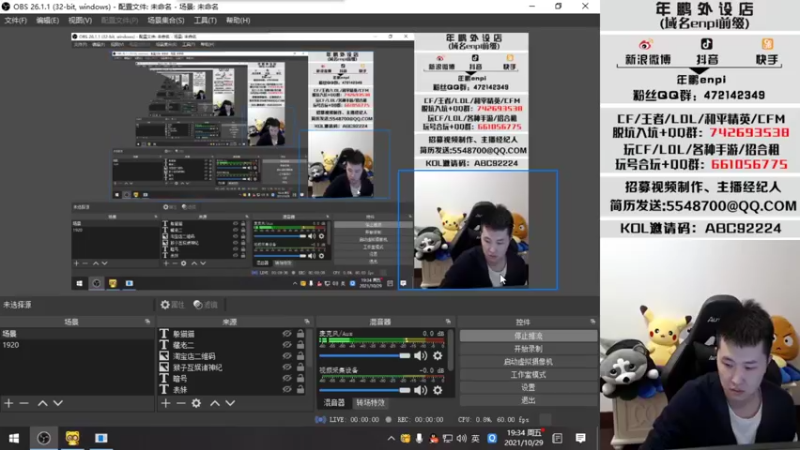Pop out the 控件 dock panel
This screenshot has width=800, height=450.
(x=592, y=321)
